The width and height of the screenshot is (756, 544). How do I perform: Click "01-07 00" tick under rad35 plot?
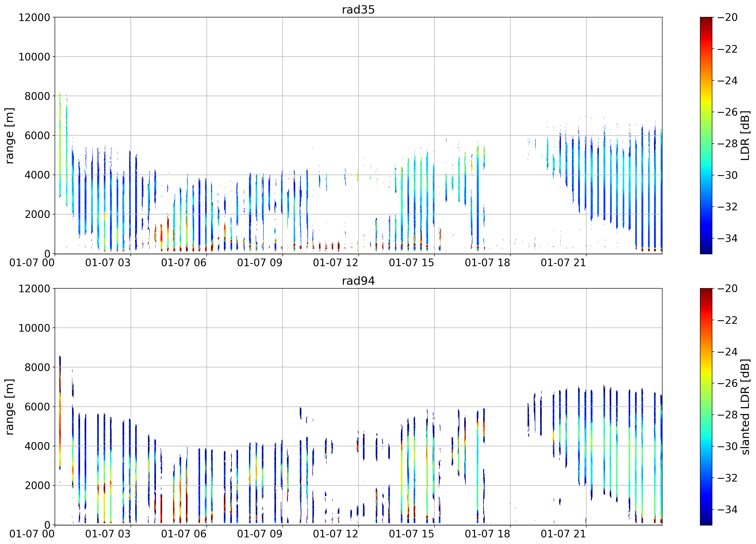click(32, 263)
